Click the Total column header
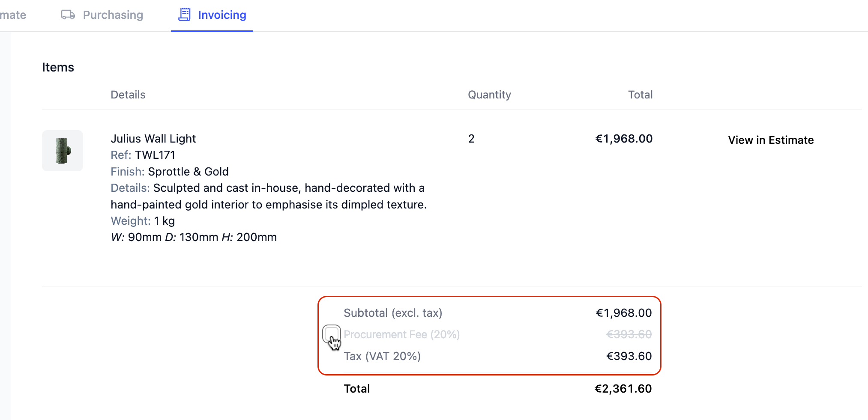 click(640, 95)
